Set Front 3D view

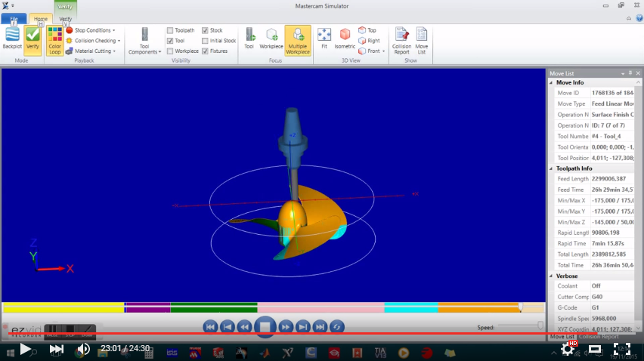click(369, 51)
